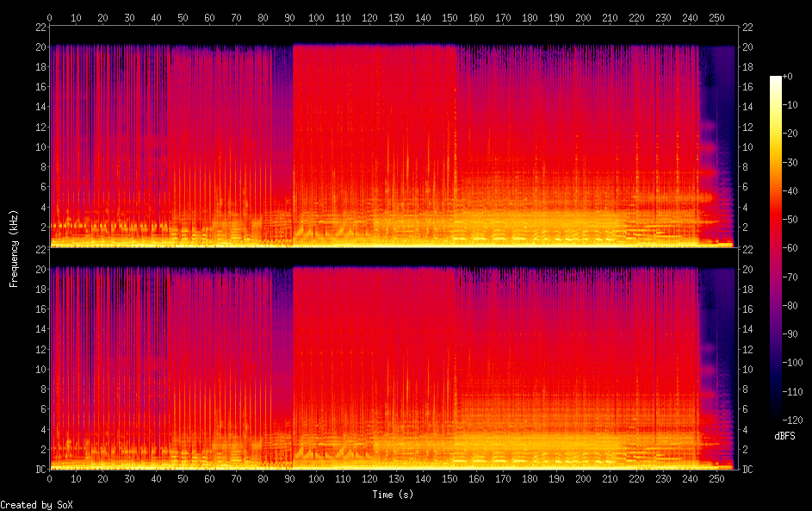Click the '-30' value on dBFS scale
The image size is (812, 511).
tap(790, 162)
